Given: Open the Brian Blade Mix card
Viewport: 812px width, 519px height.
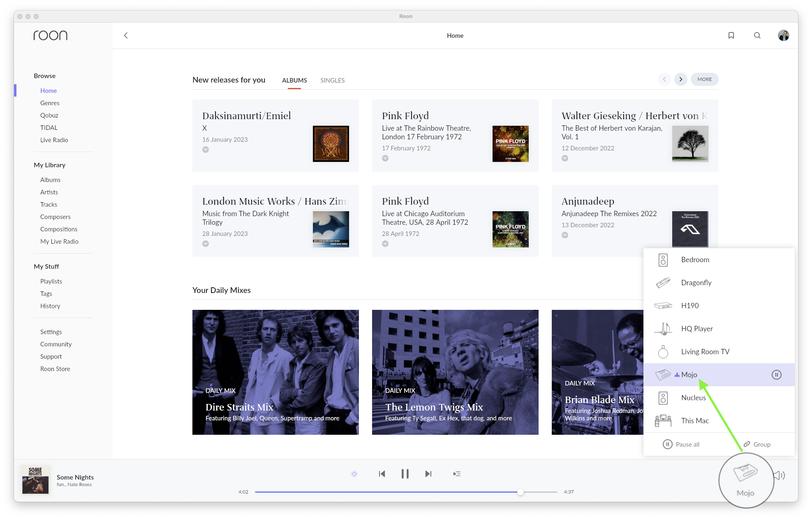Looking at the screenshot, I should 597,372.
